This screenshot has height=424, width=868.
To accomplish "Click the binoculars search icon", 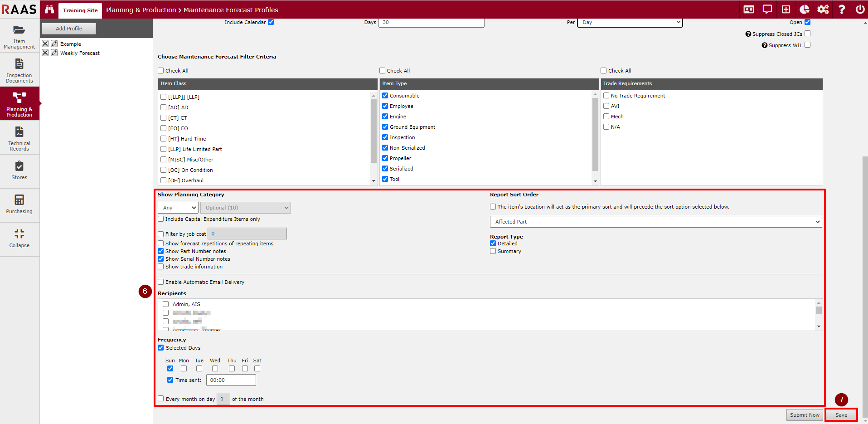I will [49, 10].
